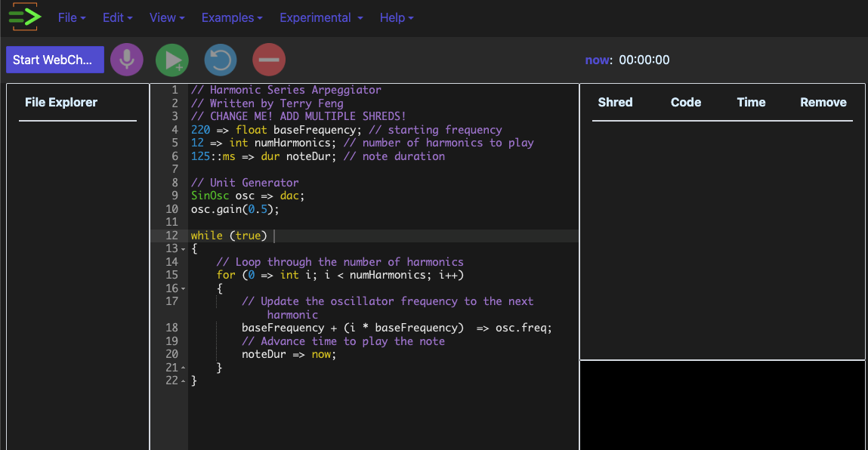Click the ChucK logo icon
The image size is (868, 450).
click(x=23, y=17)
